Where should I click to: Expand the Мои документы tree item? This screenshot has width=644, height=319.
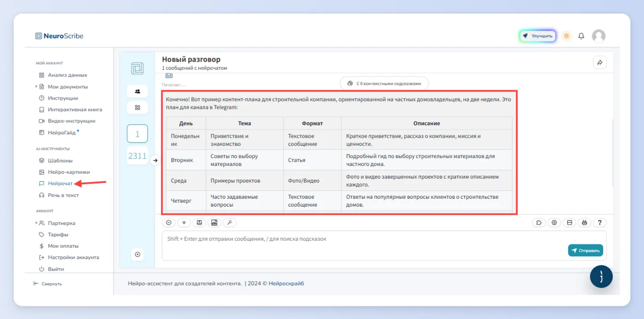click(x=36, y=86)
